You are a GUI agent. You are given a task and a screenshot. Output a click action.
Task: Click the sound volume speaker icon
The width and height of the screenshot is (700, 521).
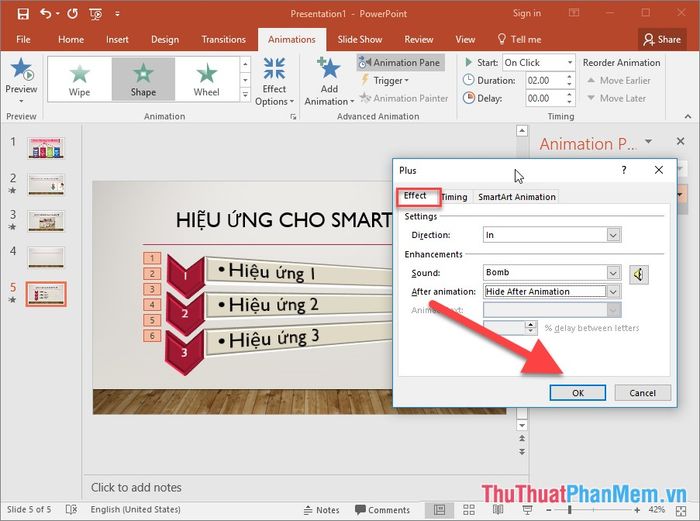pyautogui.click(x=639, y=274)
